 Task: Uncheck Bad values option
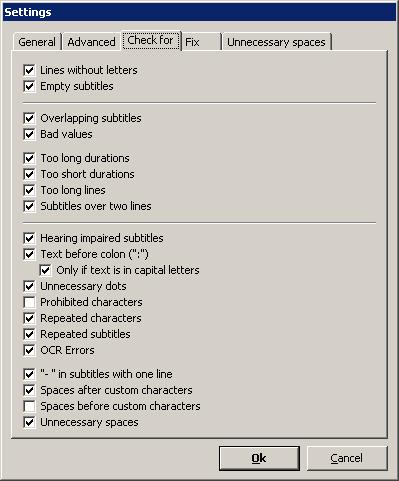(x=29, y=134)
